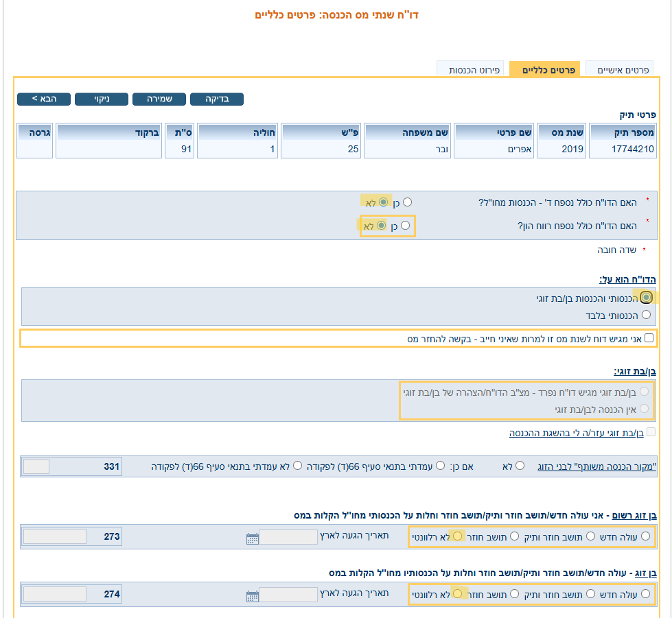This screenshot has width=672, height=618.
Task: Choose הכנסותי והכנסות בן/בת זוגי option
Action: point(647,297)
